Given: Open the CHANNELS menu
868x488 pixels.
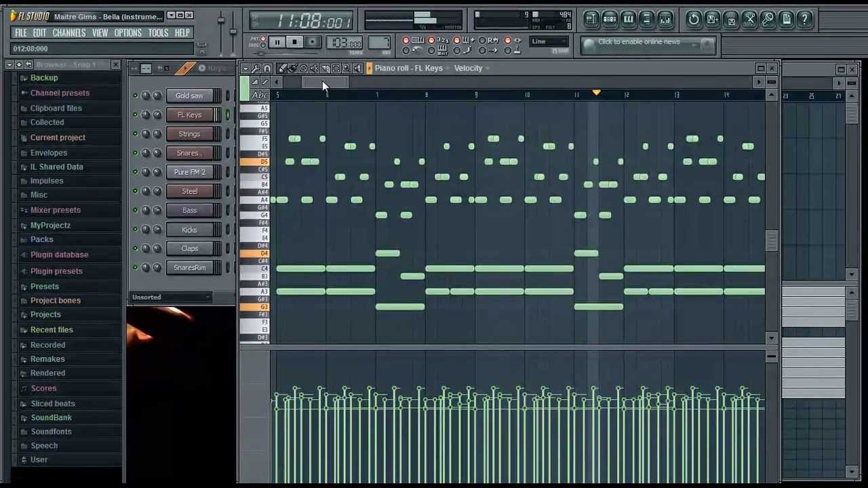Looking at the screenshot, I should tap(69, 33).
